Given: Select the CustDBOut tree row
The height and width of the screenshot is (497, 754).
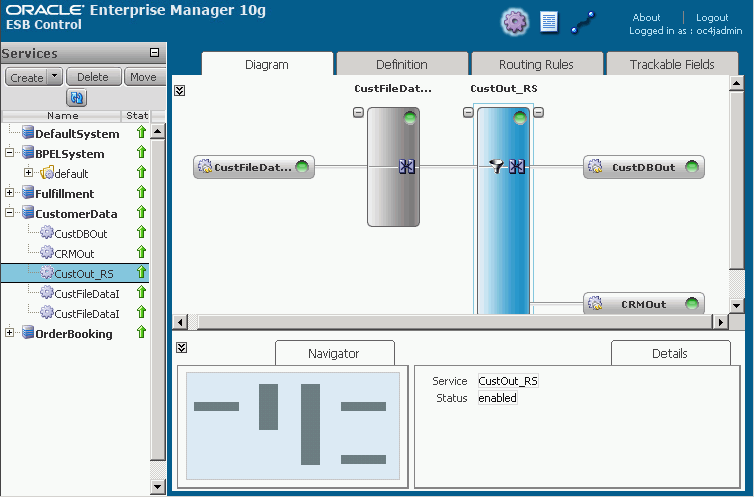Looking at the screenshot, I should click(x=75, y=233).
